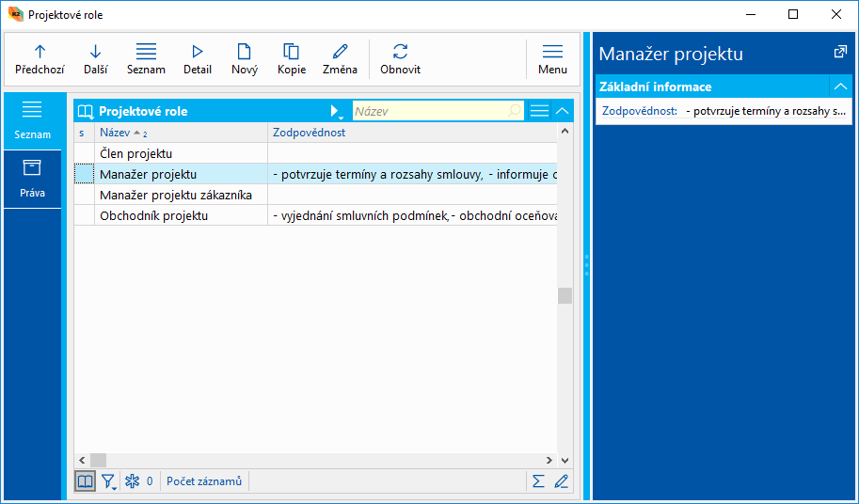Screen dimensions: 859x504
Task: Sort by the Název column header
Action: [x=181, y=133]
